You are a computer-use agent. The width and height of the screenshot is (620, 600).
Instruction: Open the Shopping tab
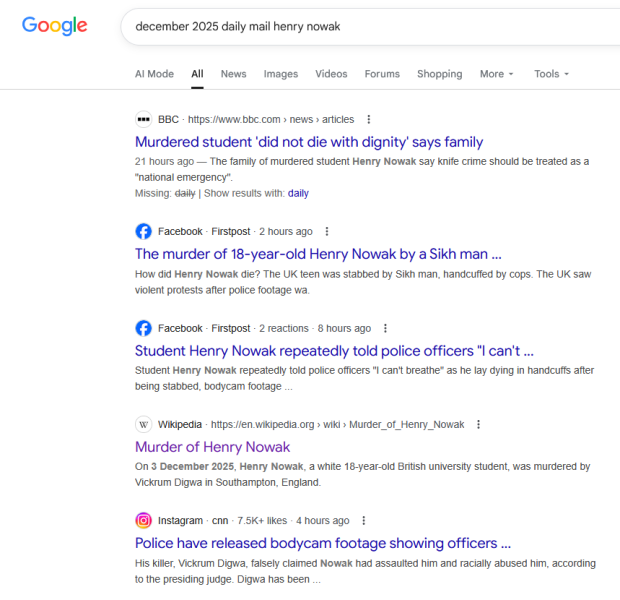point(439,74)
